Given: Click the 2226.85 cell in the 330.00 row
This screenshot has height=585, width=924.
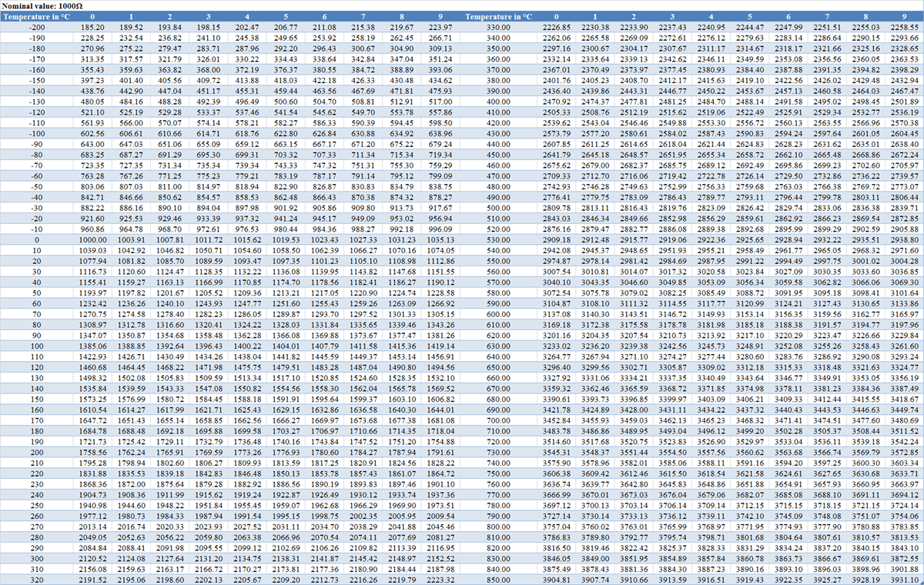Looking at the screenshot, I should [557, 27].
